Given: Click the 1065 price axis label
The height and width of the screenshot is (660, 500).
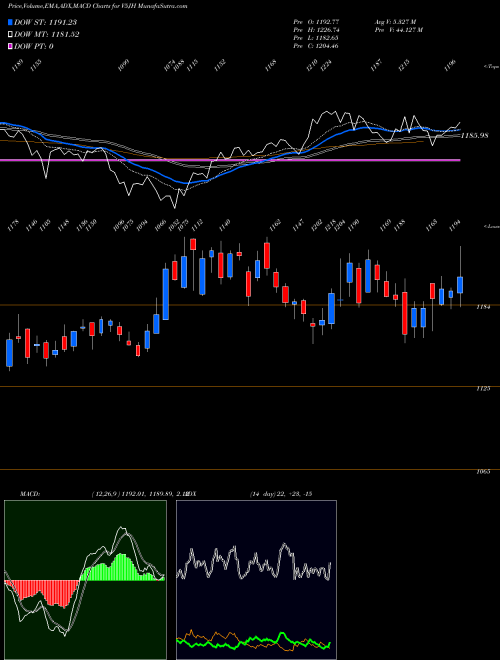Looking at the screenshot, I should point(483,472).
